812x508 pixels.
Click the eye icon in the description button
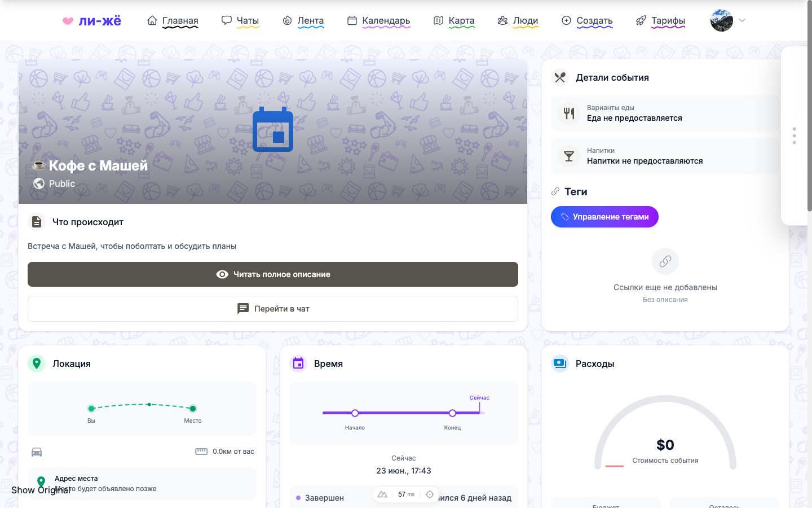[x=222, y=274]
